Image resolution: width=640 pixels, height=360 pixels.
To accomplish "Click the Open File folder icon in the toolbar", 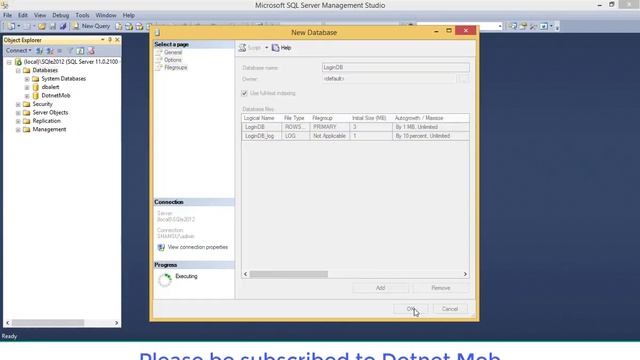I will click(x=42, y=27).
